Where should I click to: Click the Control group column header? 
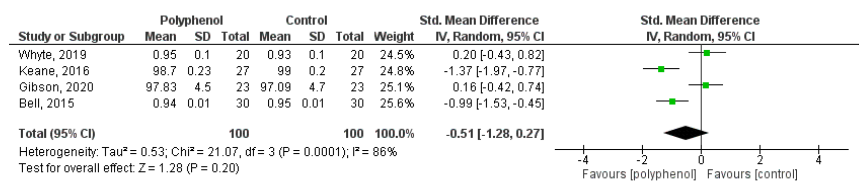(306, 20)
